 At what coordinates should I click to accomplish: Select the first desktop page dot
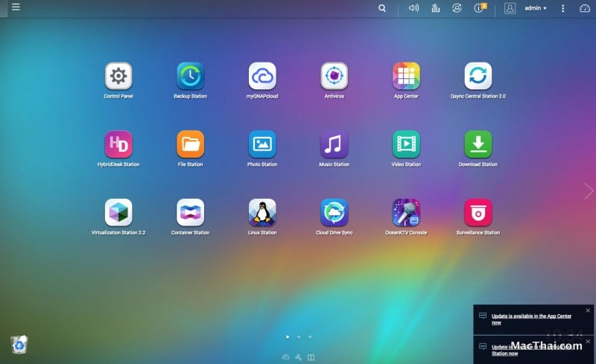click(288, 336)
